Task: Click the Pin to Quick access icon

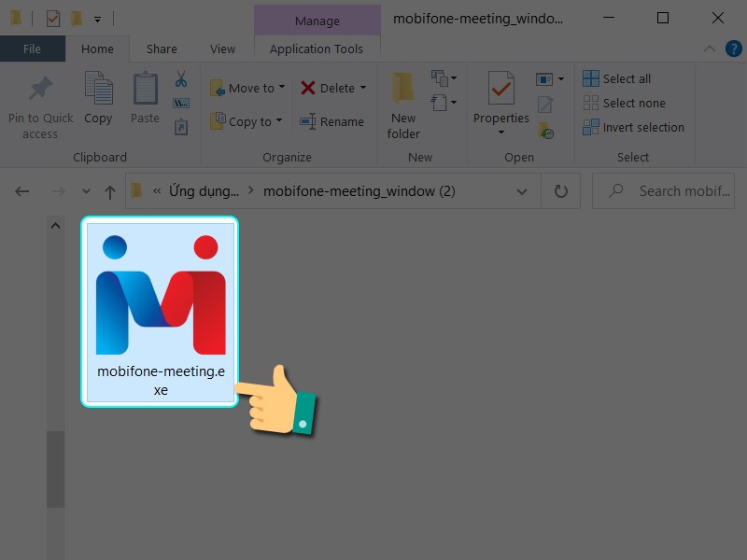Action: (40, 91)
